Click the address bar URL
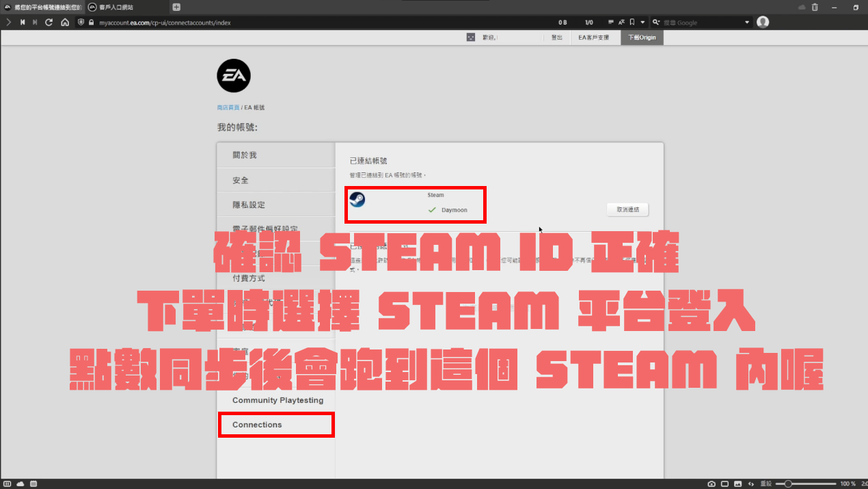Screen dimensions: 868x489 click(165, 23)
